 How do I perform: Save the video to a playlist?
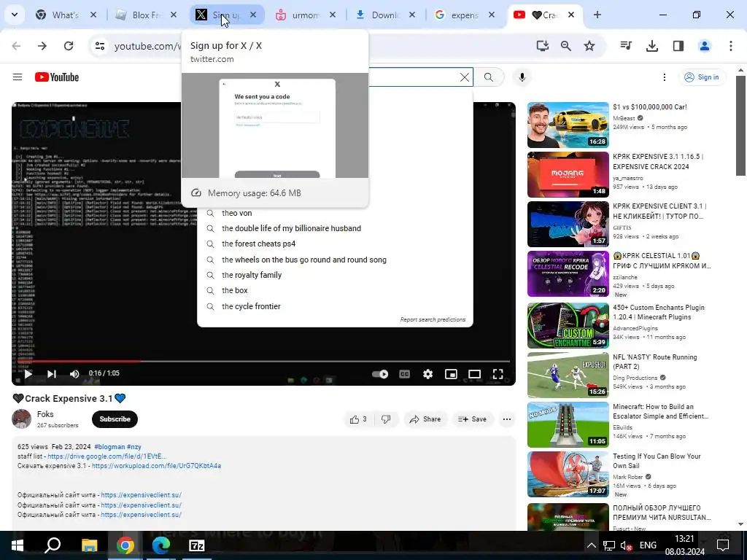pos(473,419)
